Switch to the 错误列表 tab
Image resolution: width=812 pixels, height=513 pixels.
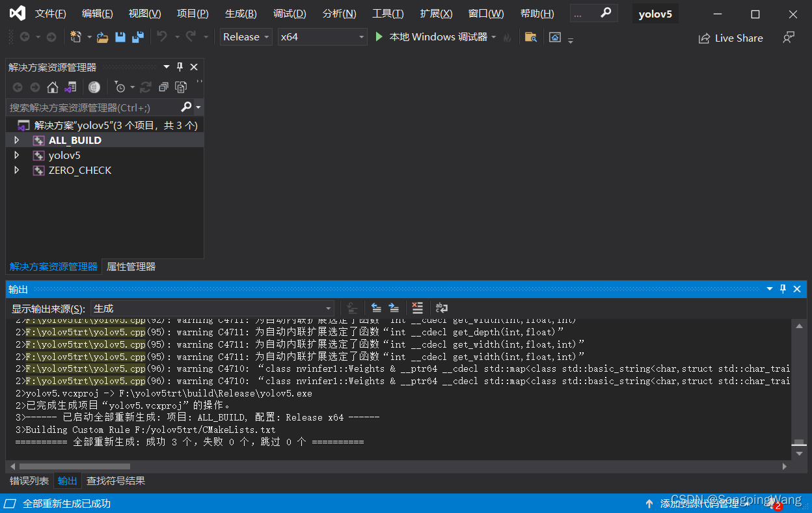tap(29, 481)
